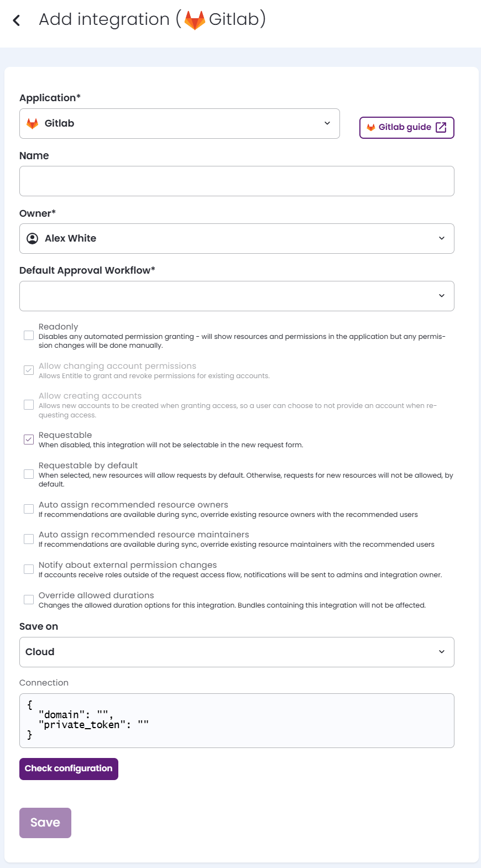
Task: Enable Notify about external permission changes
Action: (28, 569)
